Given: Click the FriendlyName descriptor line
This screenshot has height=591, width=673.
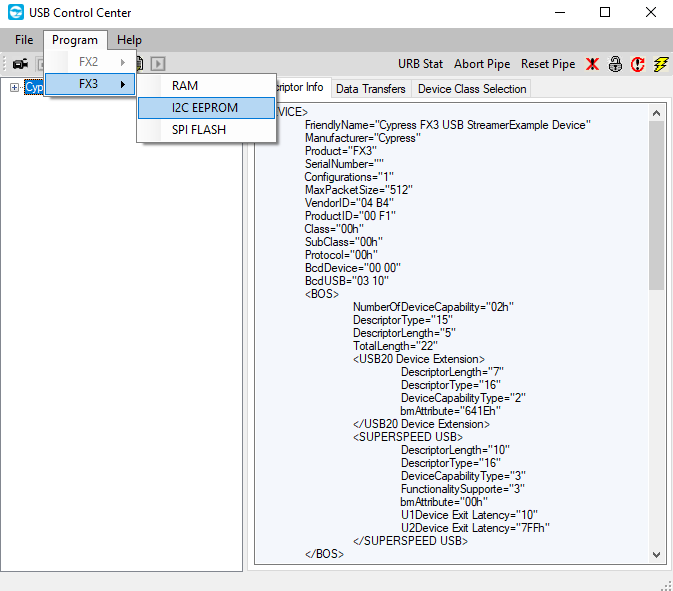Looking at the screenshot, I should [x=447, y=125].
